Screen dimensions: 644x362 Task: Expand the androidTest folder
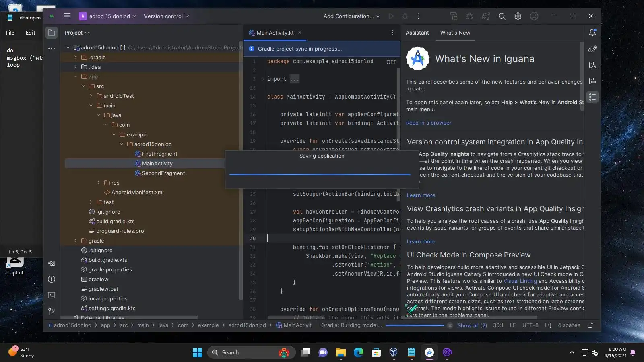[91, 96]
